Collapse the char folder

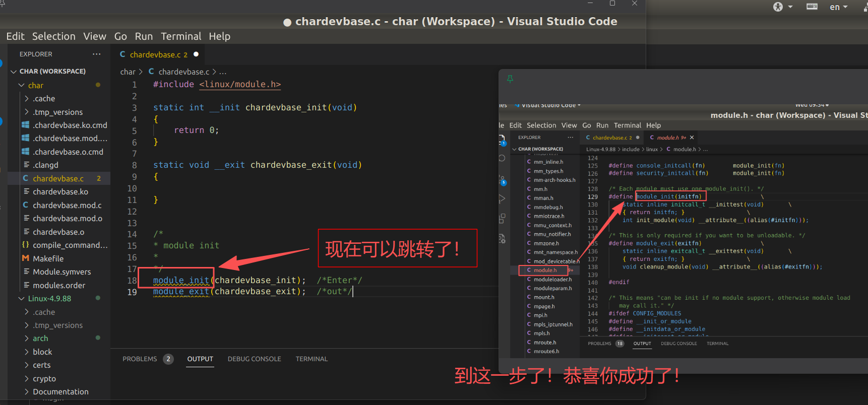tap(22, 85)
